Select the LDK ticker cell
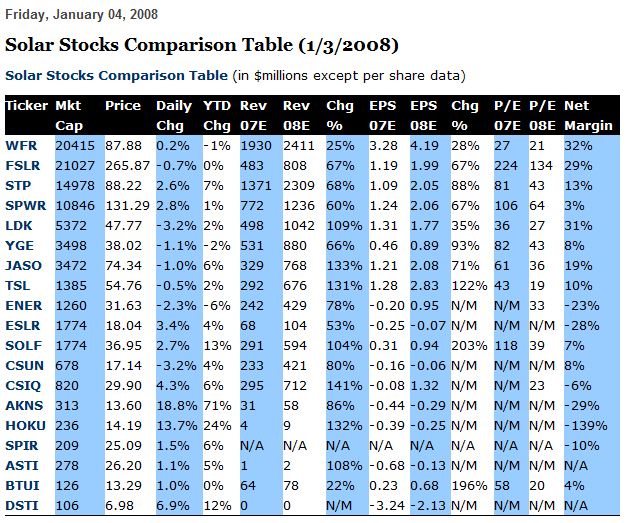This screenshot has height=523, width=633. click(19, 225)
